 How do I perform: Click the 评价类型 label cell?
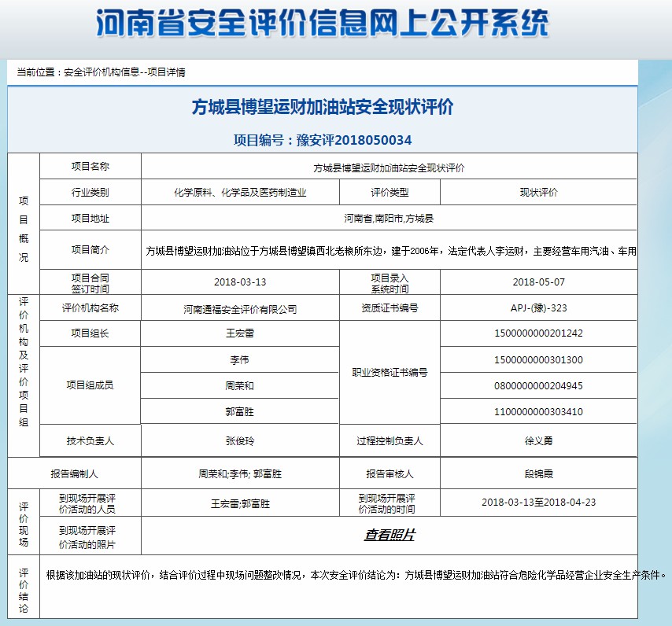(390, 192)
